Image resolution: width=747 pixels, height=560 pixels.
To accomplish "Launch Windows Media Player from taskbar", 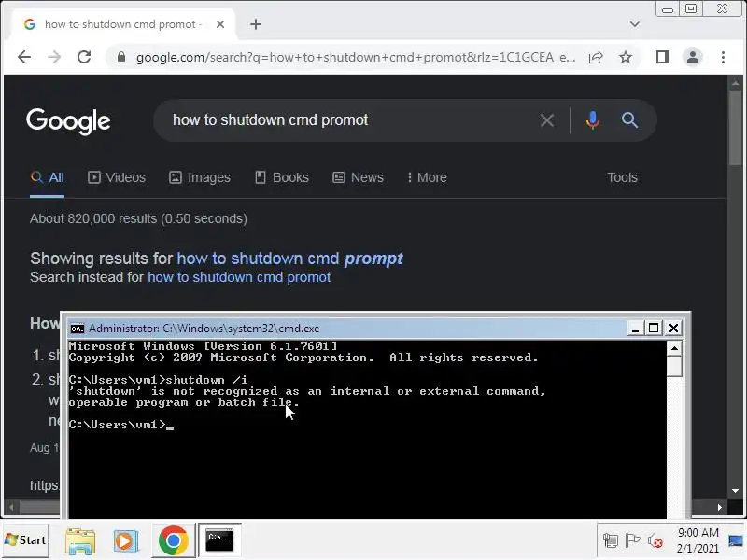I will pos(126,540).
